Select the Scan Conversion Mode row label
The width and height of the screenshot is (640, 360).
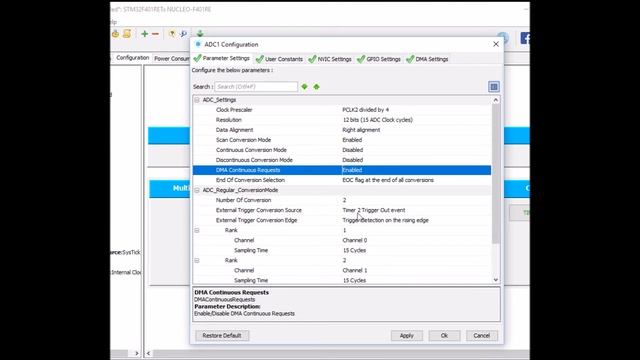243,140
